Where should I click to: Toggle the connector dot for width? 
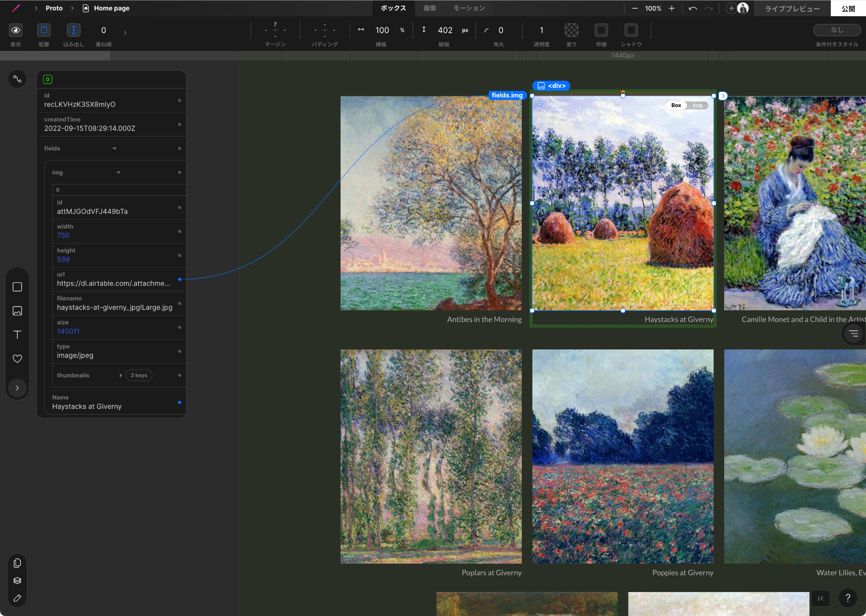(179, 232)
